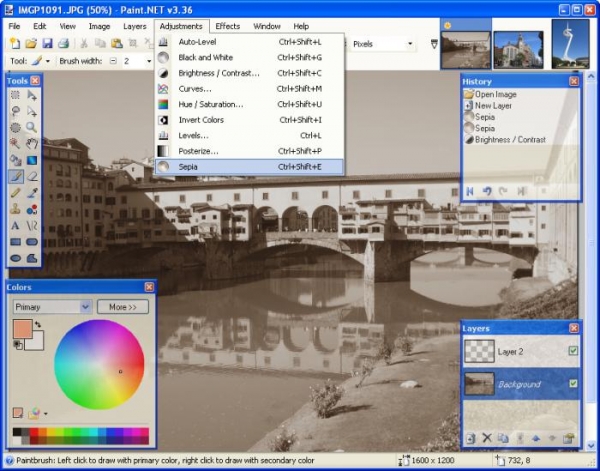600x471 pixels.
Task: Select the Rounded Rectangle tool
Action: [x=32, y=242]
